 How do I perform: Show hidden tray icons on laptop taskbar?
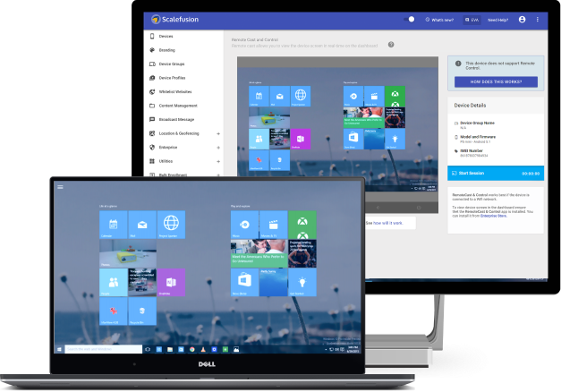point(326,349)
